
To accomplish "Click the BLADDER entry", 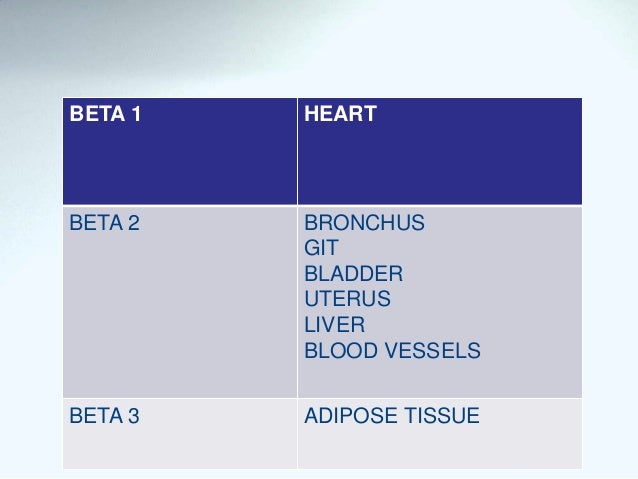I will click(354, 273).
